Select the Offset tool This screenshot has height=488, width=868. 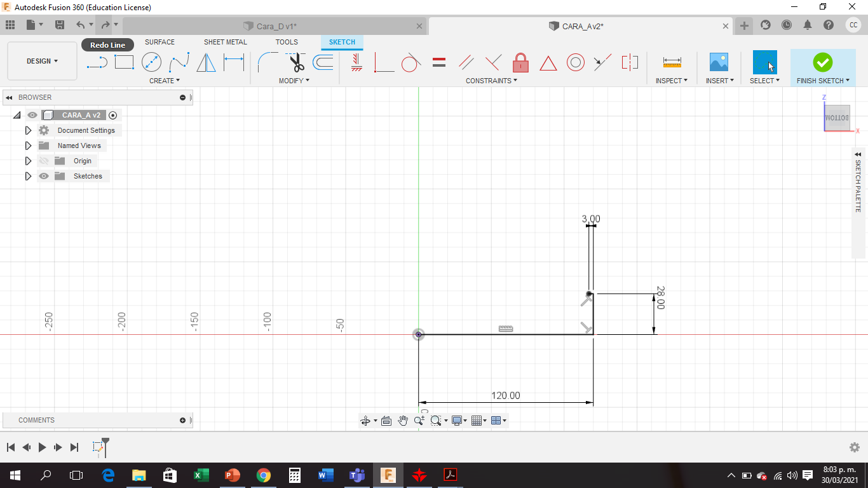point(323,62)
